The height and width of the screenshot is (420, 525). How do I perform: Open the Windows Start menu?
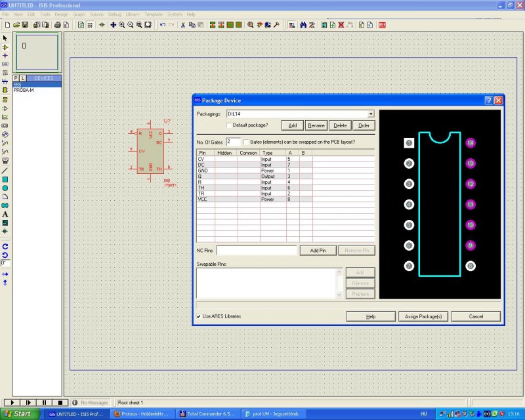[20, 414]
